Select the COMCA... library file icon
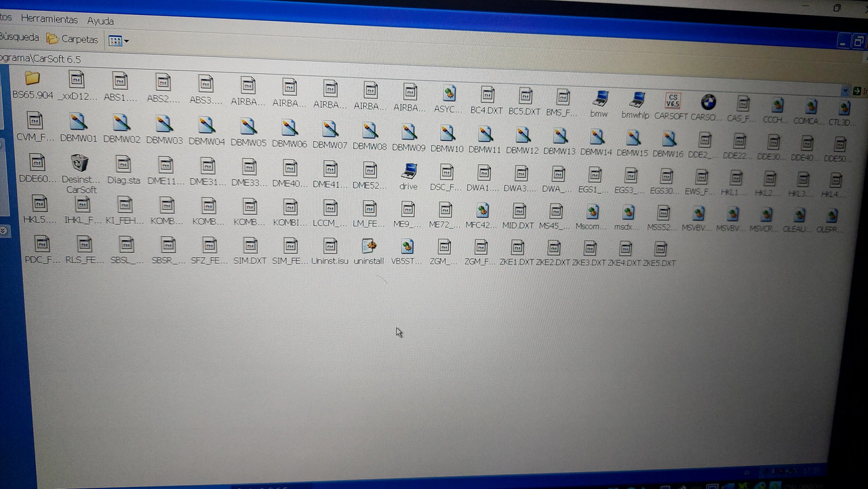The width and height of the screenshot is (868, 489). tap(810, 106)
